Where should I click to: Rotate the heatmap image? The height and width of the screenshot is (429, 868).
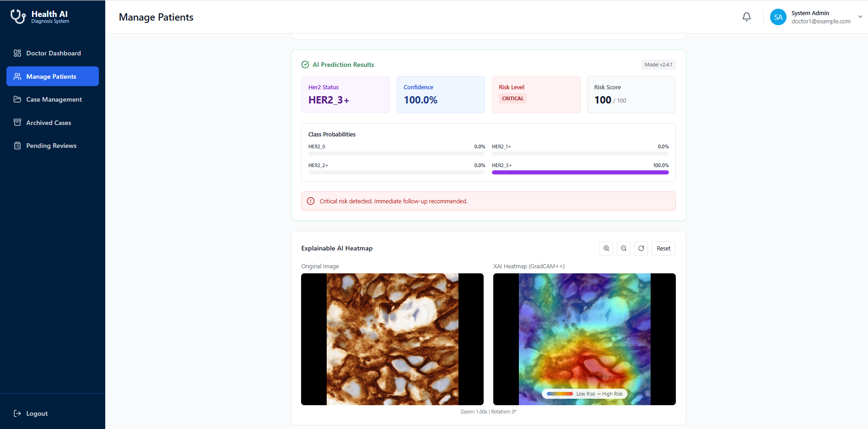point(641,248)
